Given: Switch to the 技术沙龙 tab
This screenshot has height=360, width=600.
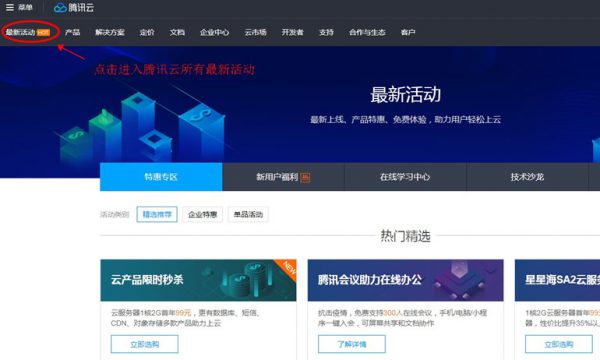Looking at the screenshot, I should pyautogui.click(x=527, y=177).
